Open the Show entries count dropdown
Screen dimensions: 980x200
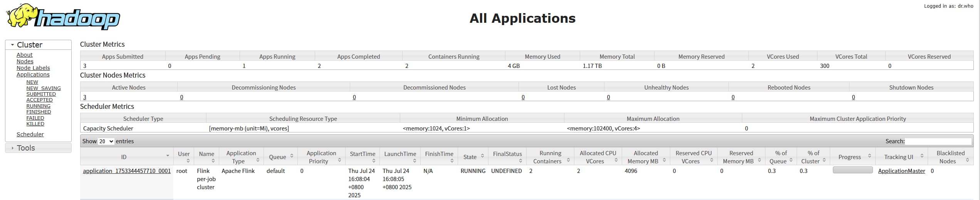tap(106, 141)
